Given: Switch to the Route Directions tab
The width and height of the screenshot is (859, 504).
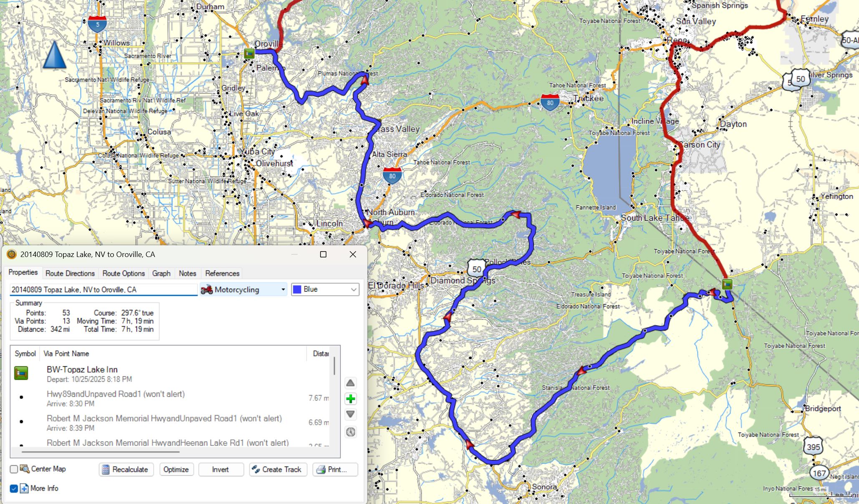Looking at the screenshot, I should click(x=70, y=273).
